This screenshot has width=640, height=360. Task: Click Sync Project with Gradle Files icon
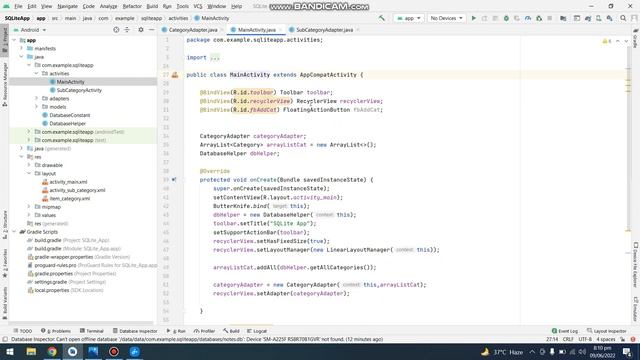(x=588, y=18)
